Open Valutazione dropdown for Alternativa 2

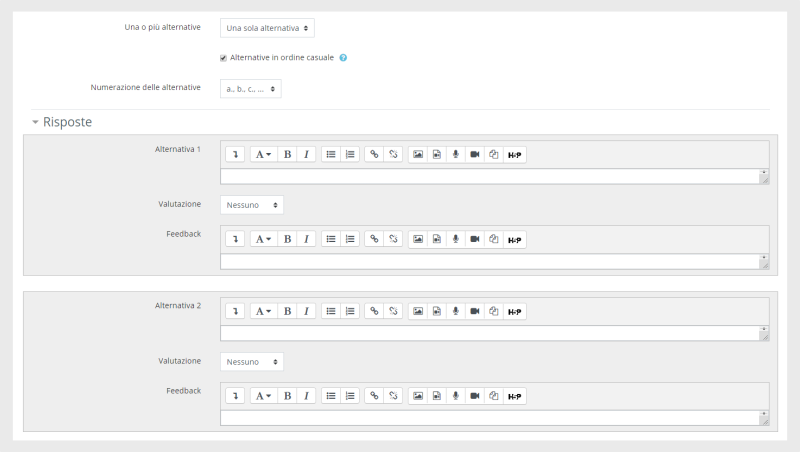tap(252, 362)
